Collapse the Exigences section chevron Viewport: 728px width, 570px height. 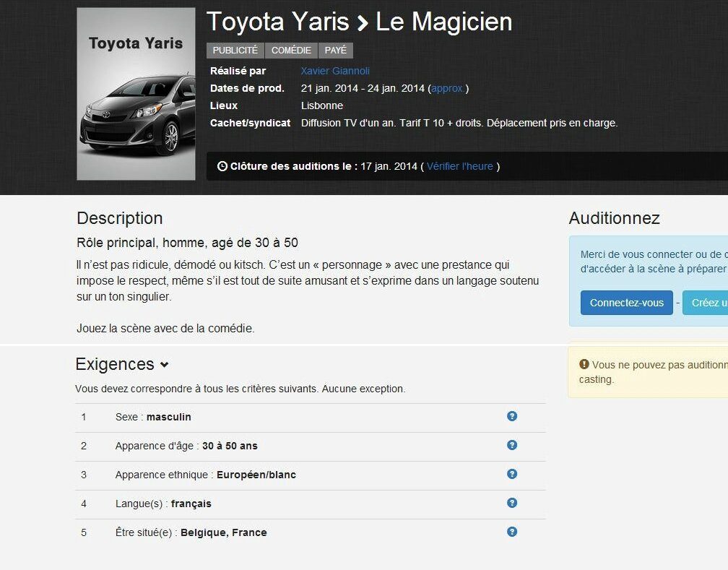(165, 365)
